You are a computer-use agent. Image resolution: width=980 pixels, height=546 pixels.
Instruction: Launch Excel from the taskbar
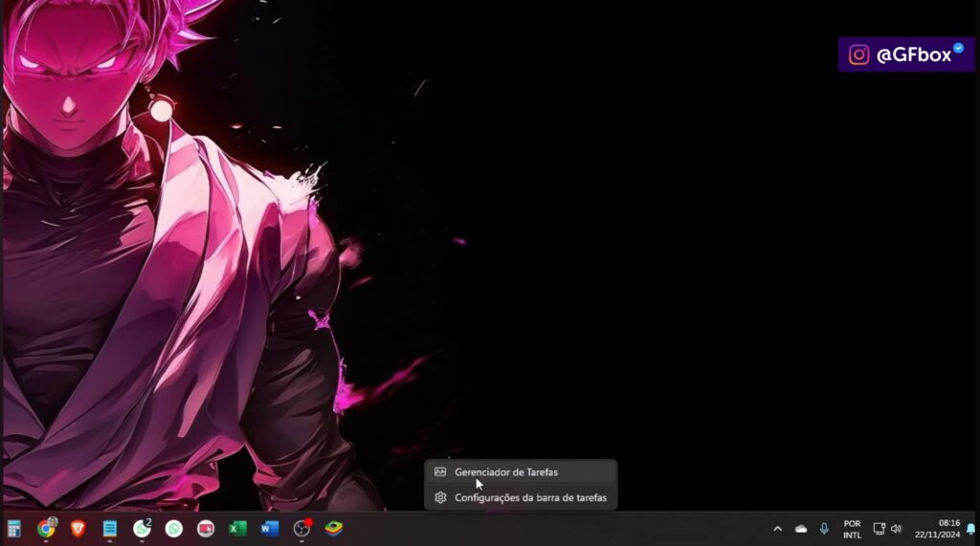point(237,529)
